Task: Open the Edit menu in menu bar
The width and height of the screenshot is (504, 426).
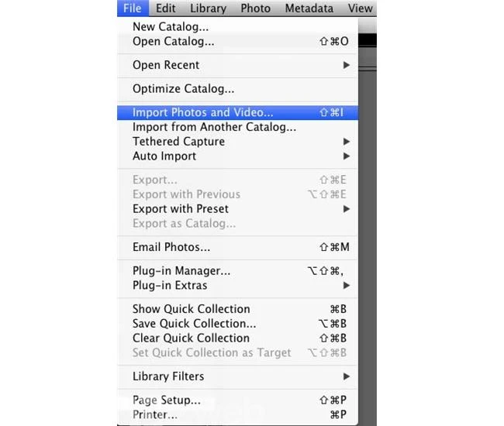Action: [165, 9]
